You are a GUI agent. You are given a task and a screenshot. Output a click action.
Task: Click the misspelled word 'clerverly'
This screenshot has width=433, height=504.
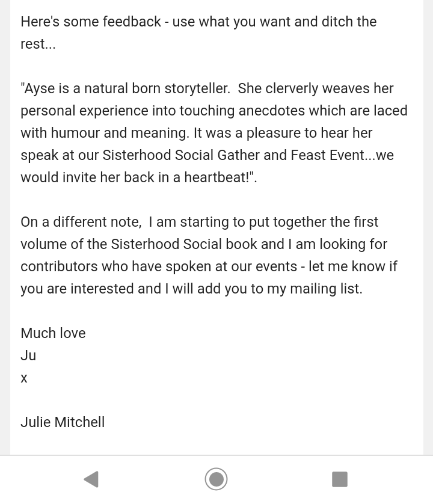292,88
